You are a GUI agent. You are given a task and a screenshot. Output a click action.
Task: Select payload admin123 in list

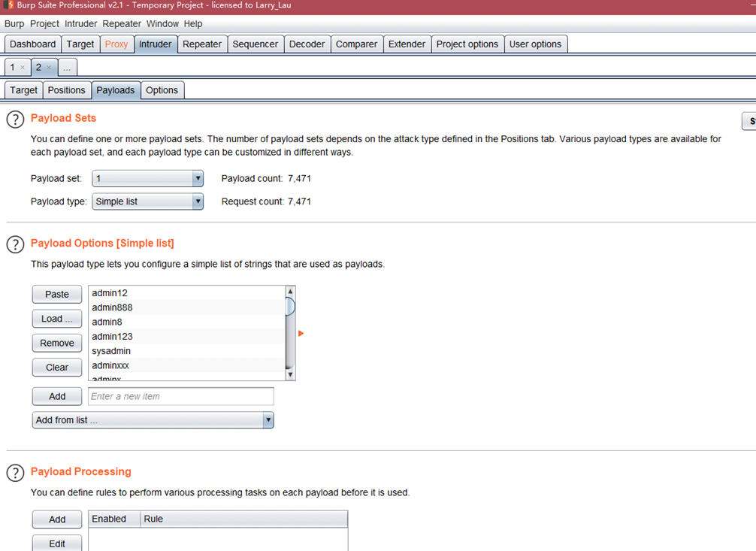tap(187, 336)
